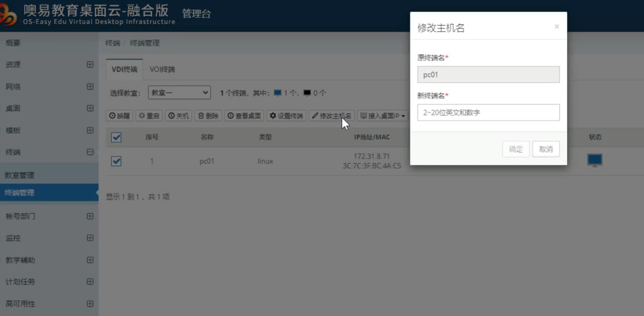Image resolution: width=644 pixels, height=316 pixels.
Task: Open 教室管理 in the sidebar
Action: [20, 175]
